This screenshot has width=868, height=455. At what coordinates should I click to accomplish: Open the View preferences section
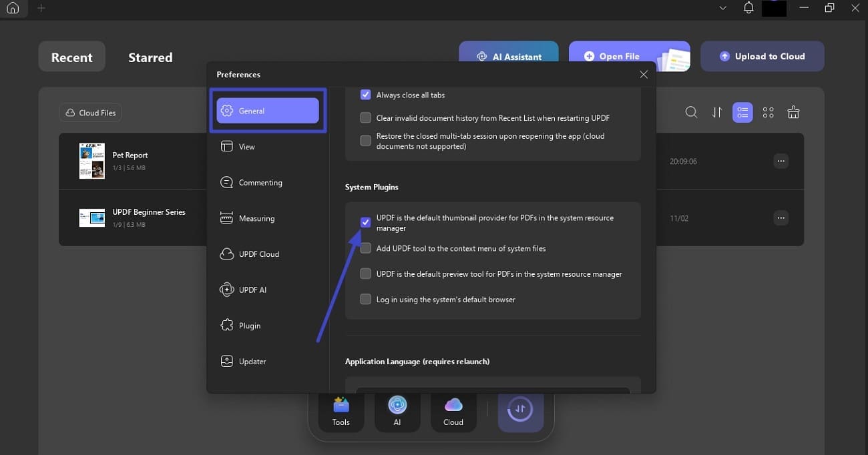pos(246,146)
